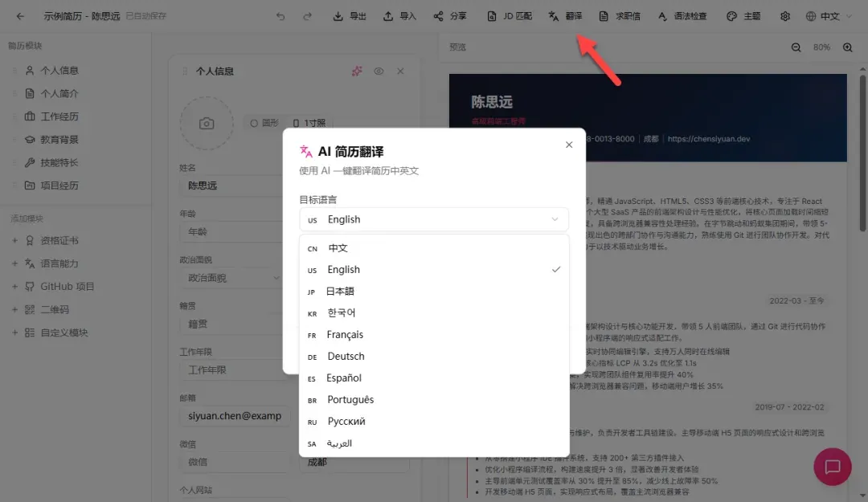Zoom out the resume preview
Screen dimensions: 868x502
pos(796,47)
